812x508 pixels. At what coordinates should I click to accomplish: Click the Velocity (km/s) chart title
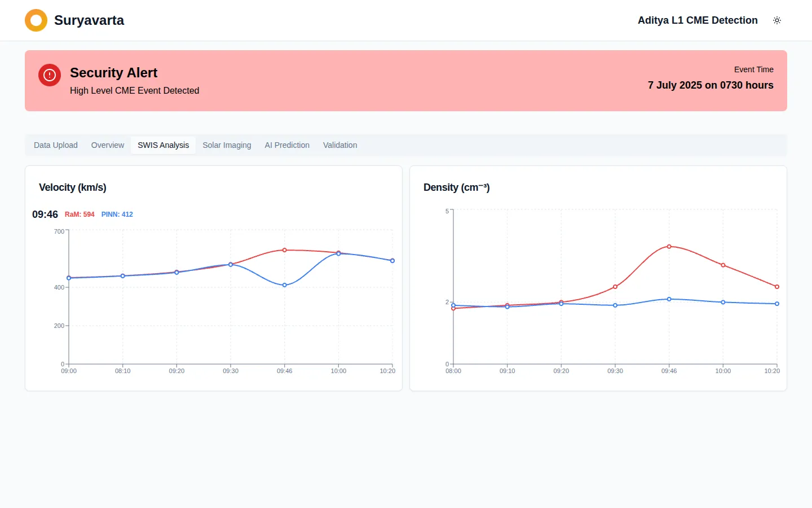[73, 187]
